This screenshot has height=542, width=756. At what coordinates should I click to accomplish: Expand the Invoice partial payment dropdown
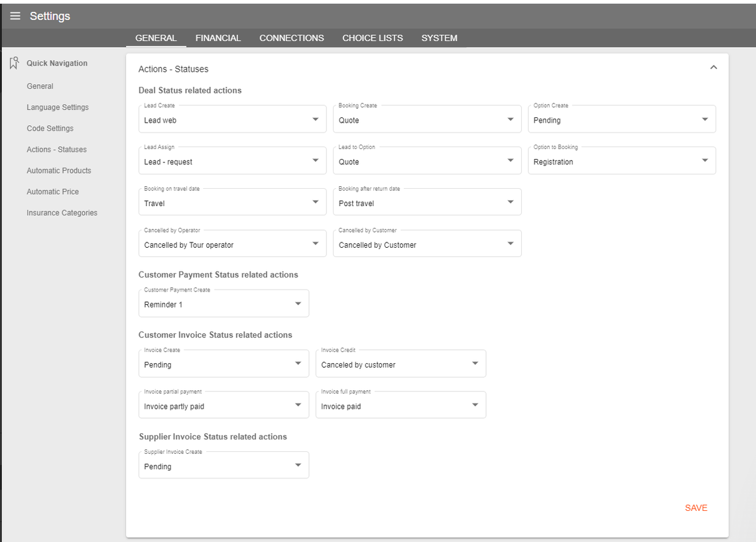(223, 405)
